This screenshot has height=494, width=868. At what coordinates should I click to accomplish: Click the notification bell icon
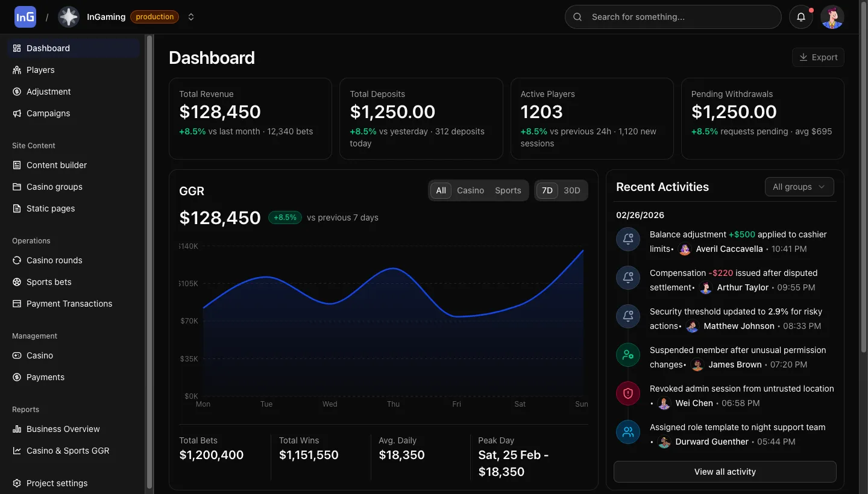[800, 17]
